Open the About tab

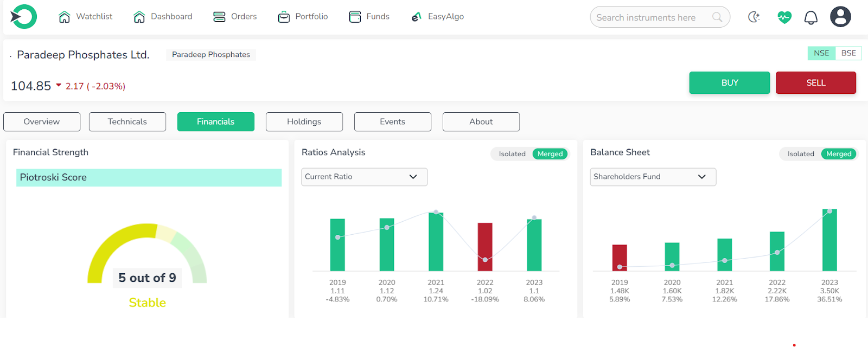pyautogui.click(x=481, y=122)
